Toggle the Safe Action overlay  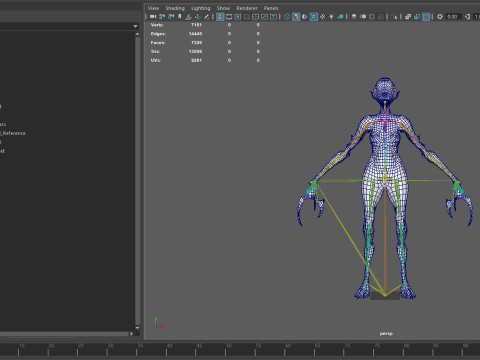pyautogui.click(x=264, y=16)
